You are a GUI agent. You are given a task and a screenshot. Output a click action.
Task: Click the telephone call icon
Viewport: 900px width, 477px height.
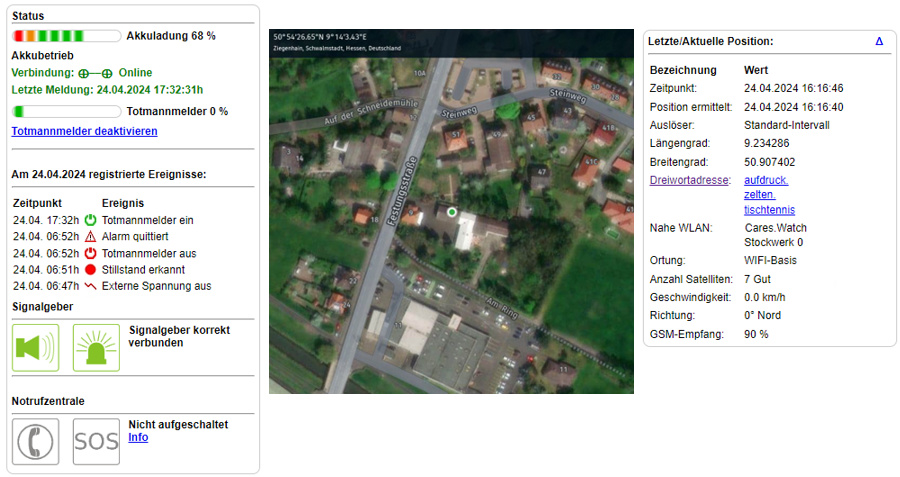pyautogui.click(x=35, y=441)
